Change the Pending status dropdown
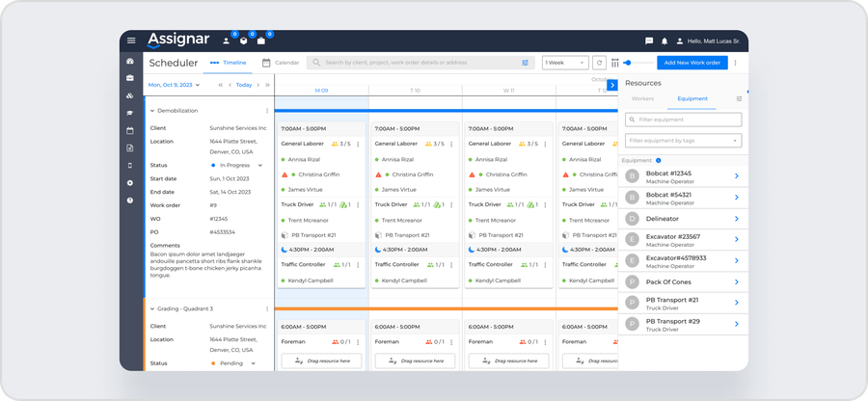868x401 pixels. [233, 363]
